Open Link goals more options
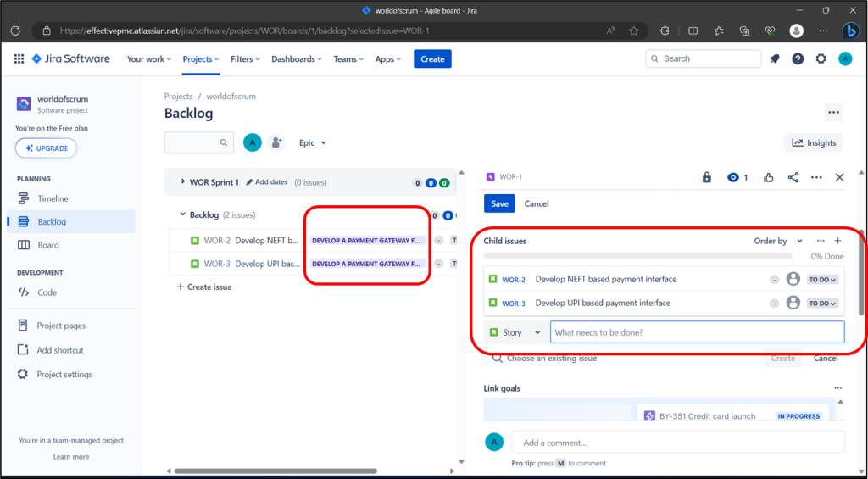Viewport: 868px width, 479px height. pyautogui.click(x=838, y=388)
